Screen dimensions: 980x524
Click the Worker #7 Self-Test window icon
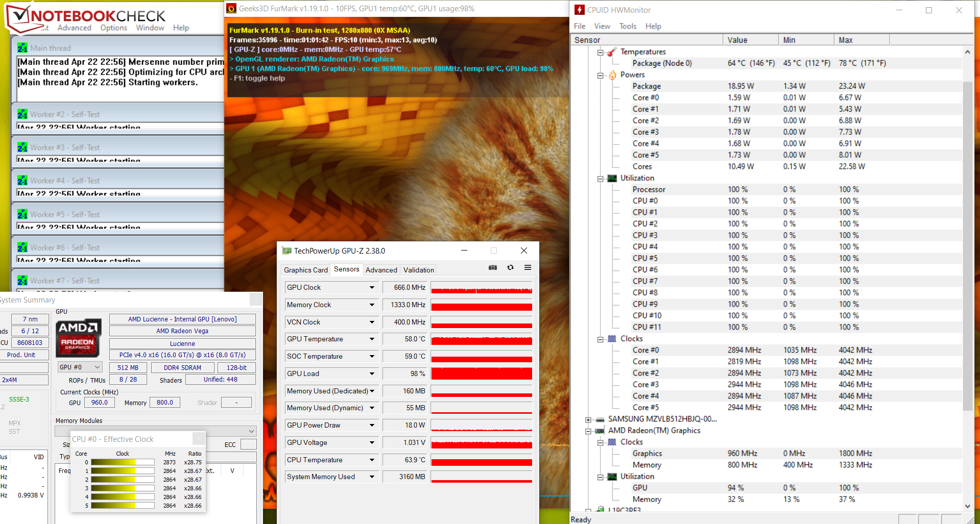click(x=22, y=281)
